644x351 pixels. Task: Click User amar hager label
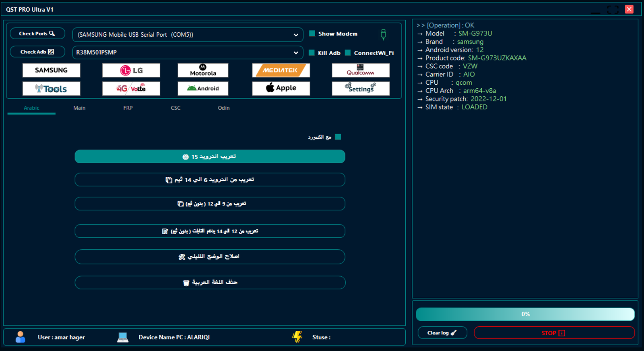(x=61, y=337)
